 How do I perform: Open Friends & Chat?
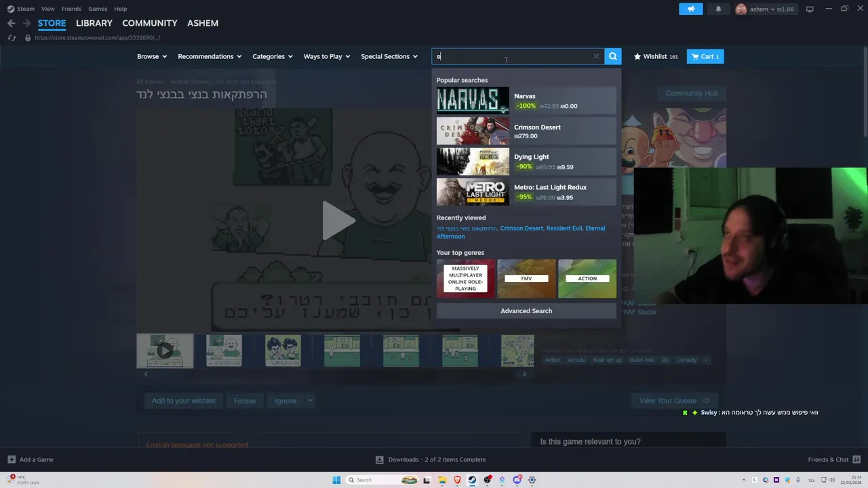[833, 460]
